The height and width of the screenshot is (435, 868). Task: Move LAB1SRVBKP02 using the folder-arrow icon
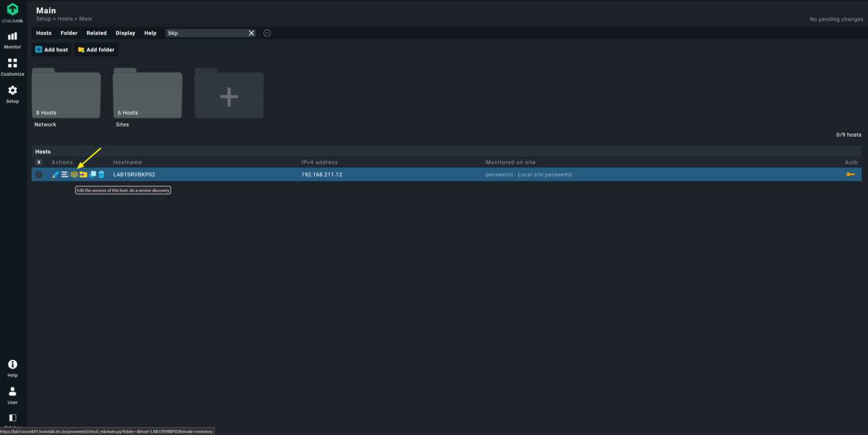pyautogui.click(x=83, y=174)
